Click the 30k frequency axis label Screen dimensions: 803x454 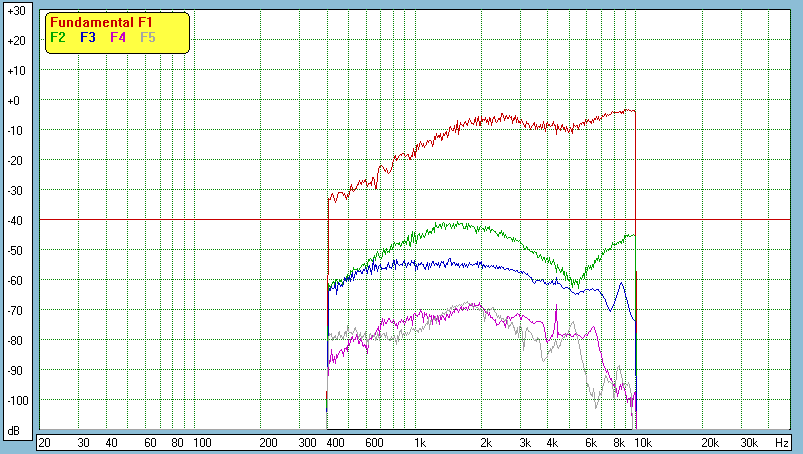(749, 441)
